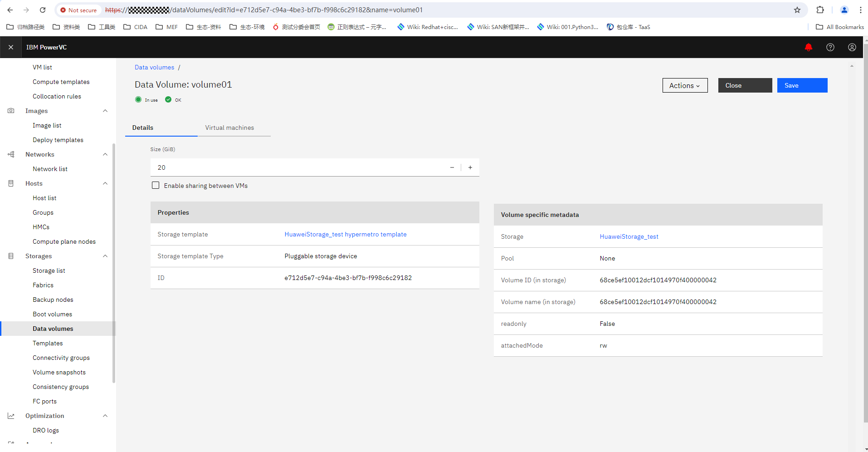This screenshot has height=452, width=868.
Task: Reload the browser page
Action: 43,10
